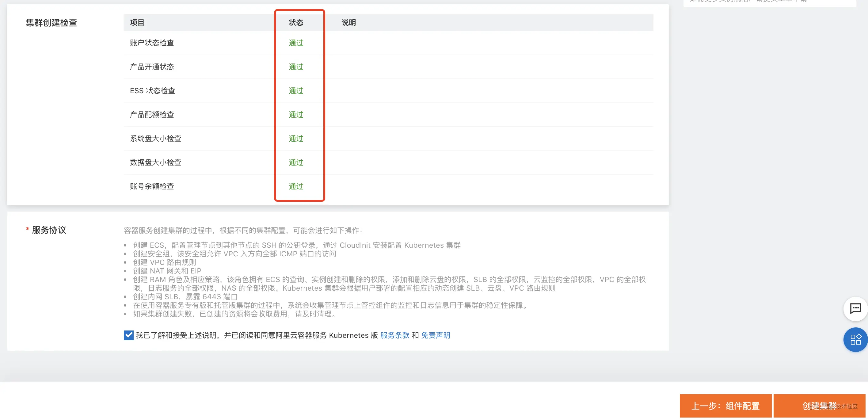This screenshot has height=420, width=868.
Task: Click the 创建 VPC 路由规则 bullet text
Action: 164,262
